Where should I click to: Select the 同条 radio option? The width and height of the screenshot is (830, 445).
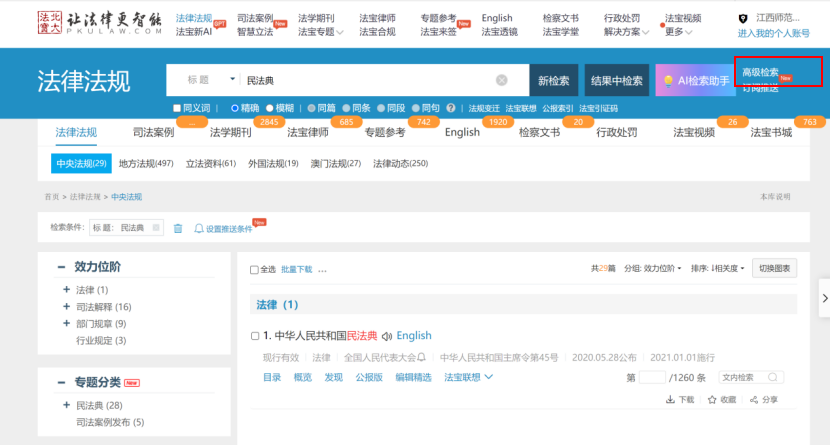[346, 108]
